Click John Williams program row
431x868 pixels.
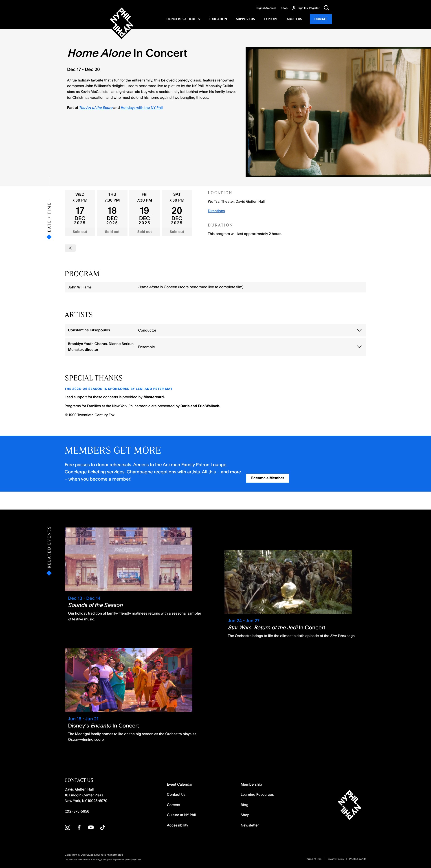click(215, 287)
